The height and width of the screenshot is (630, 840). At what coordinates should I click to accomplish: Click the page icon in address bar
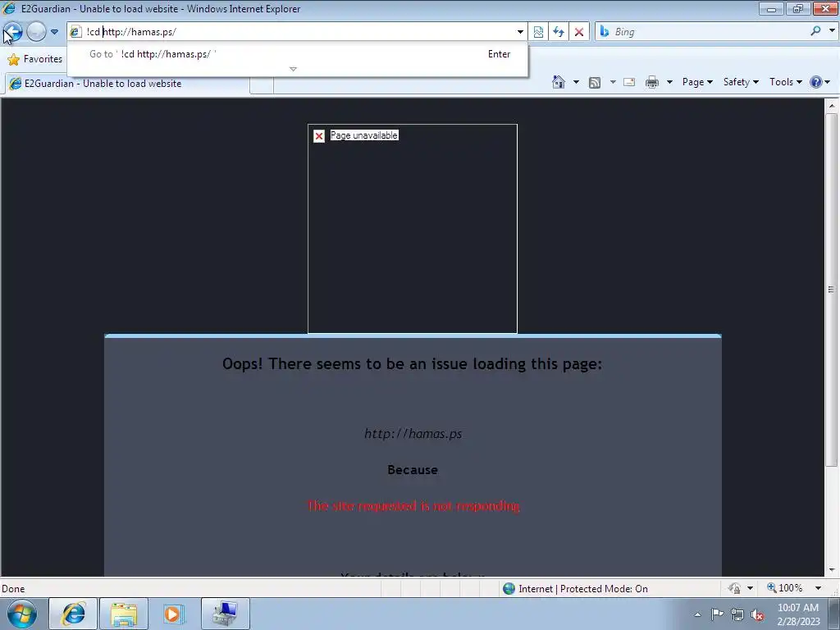coord(75,32)
